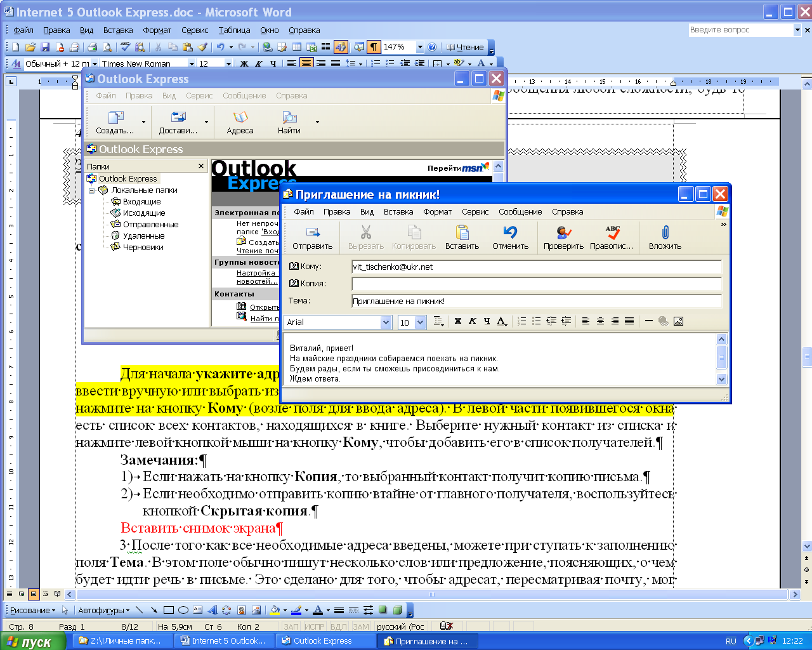
Task: Click Insert WordArt icon in Drawing toolbar
Action: (x=212, y=610)
